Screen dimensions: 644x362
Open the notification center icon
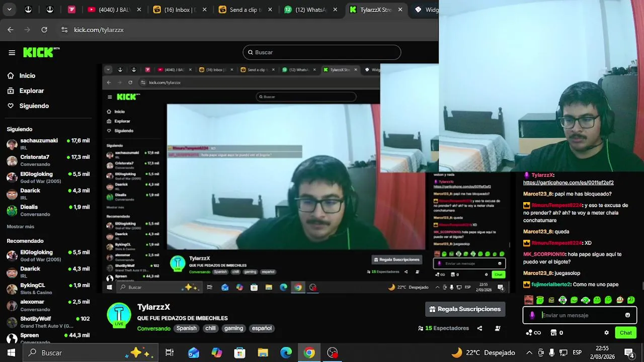click(x=629, y=353)
